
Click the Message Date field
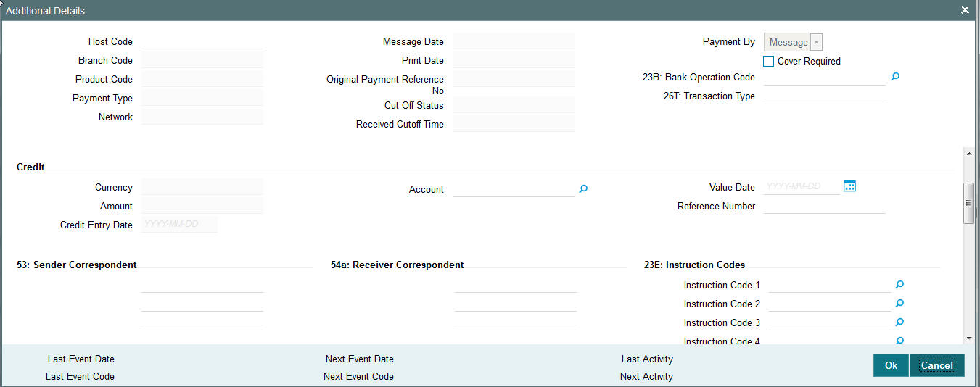click(x=513, y=41)
